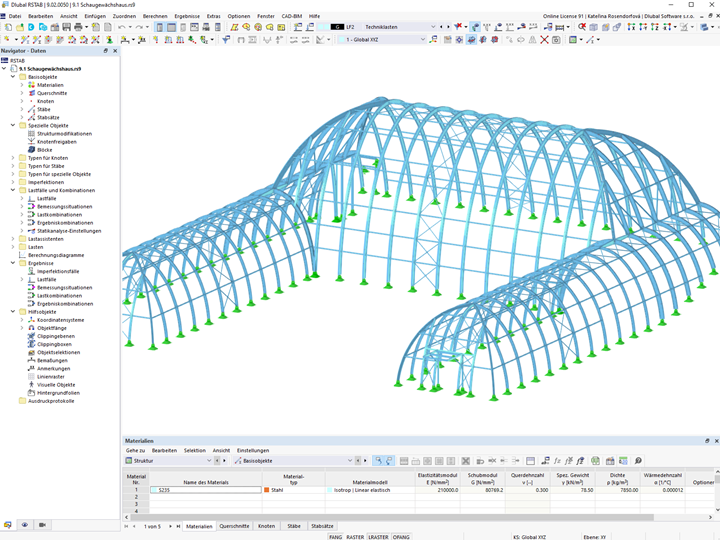Screen dimensions: 720x540
Task: Toggle FANG snap in status bar
Action: pyautogui.click(x=335, y=537)
